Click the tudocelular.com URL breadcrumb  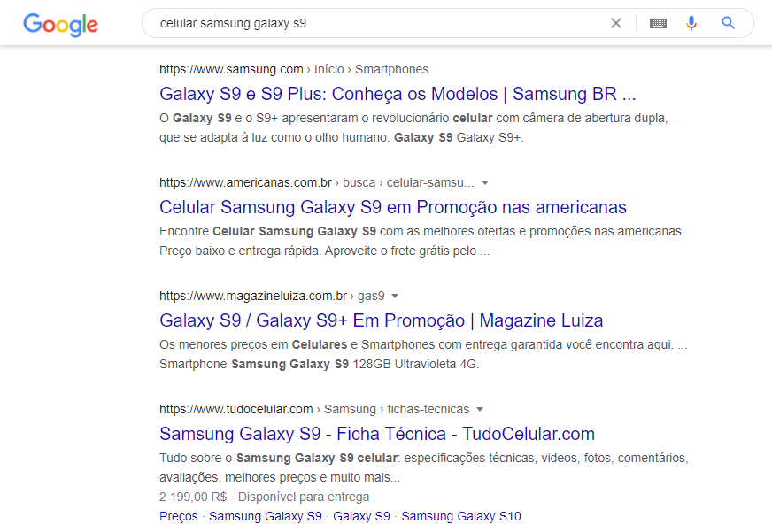[314, 409]
